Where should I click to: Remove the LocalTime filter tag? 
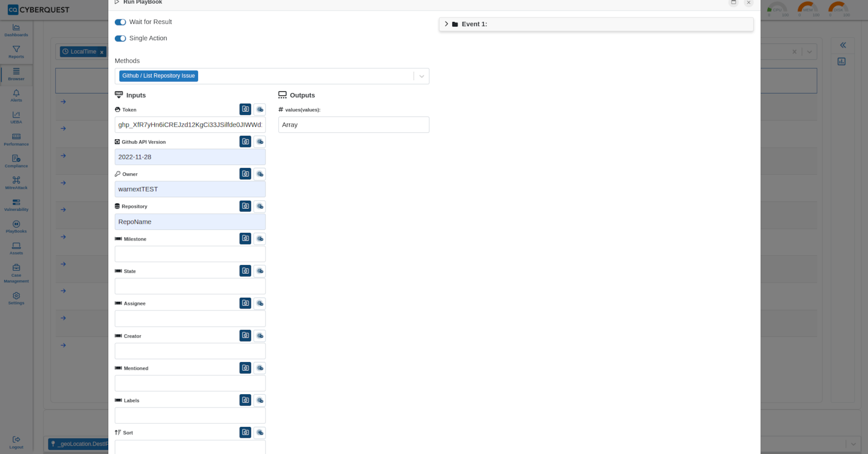pyautogui.click(x=102, y=52)
